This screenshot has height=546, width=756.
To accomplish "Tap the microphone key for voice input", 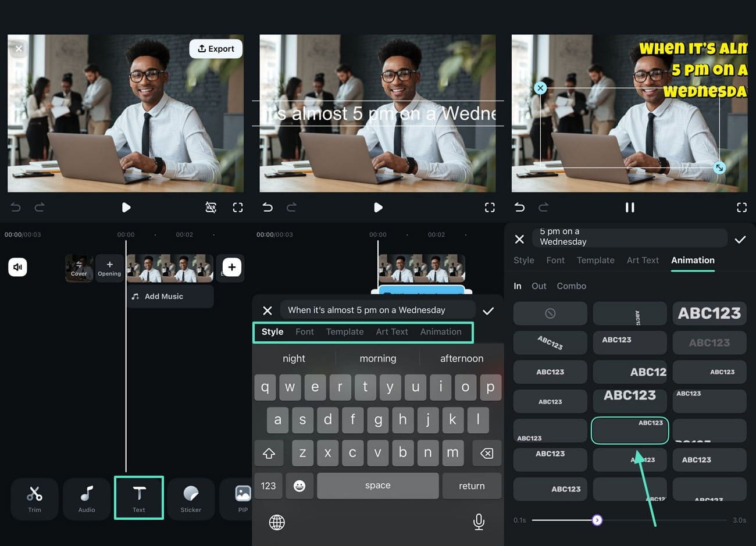I will click(x=478, y=522).
